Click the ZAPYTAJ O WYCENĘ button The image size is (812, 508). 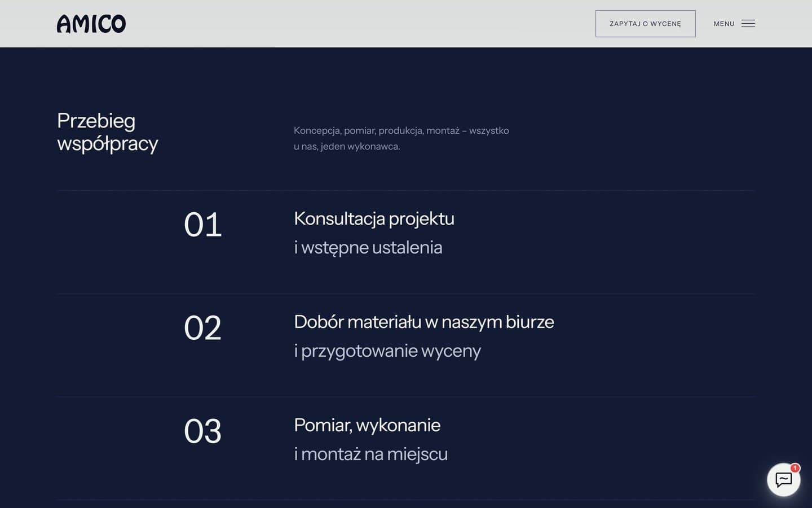pyautogui.click(x=646, y=24)
